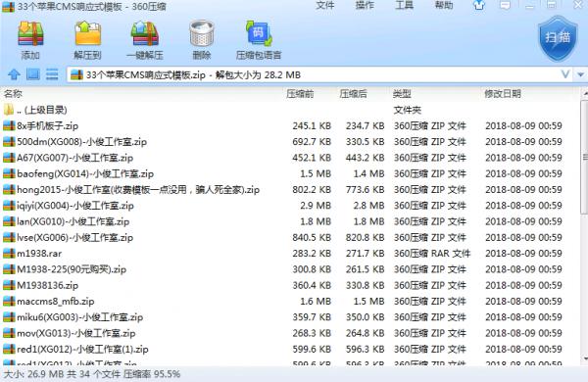Select file M1938-225(90元购买).zip

[291, 269]
